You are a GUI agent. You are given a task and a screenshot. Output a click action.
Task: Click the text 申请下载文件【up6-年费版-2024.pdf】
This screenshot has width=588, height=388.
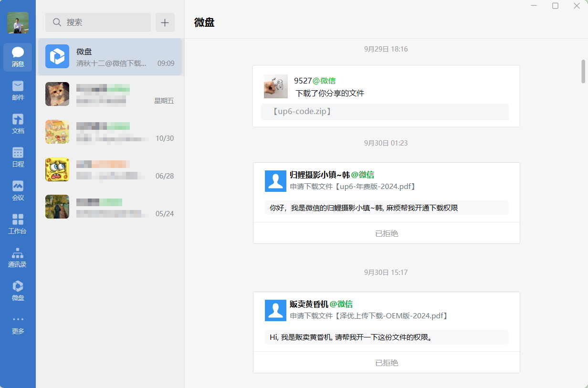click(354, 187)
